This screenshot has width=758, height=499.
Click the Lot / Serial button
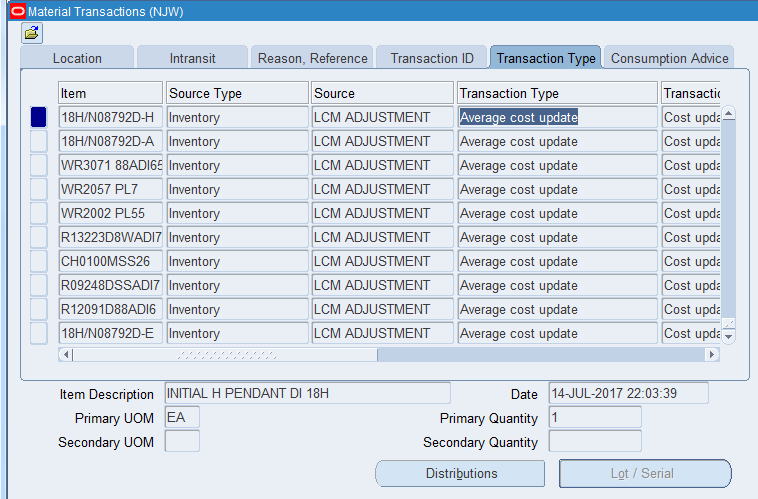pos(645,473)
